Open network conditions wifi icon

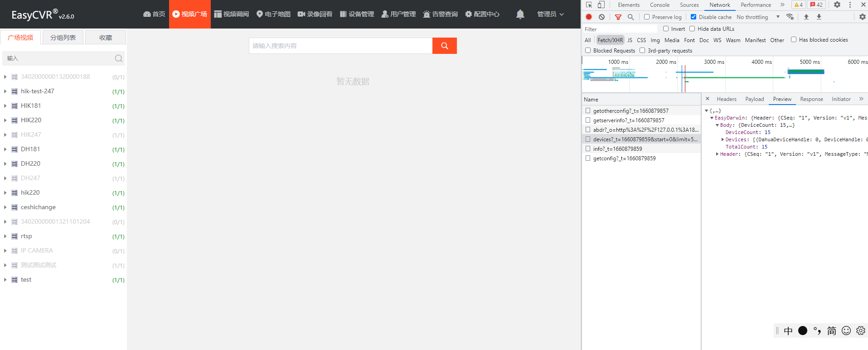pos(790,17)
